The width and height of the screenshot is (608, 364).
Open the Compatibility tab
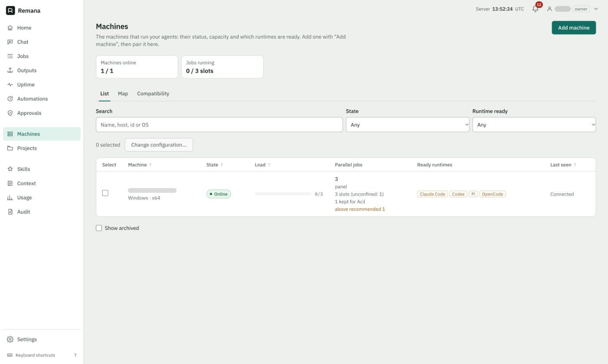pyautogui.click(x=153, y=94)
